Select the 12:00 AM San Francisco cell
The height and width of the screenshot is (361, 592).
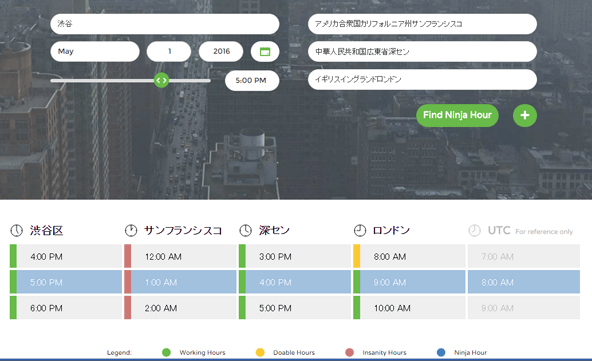click(x=180, y=256)
